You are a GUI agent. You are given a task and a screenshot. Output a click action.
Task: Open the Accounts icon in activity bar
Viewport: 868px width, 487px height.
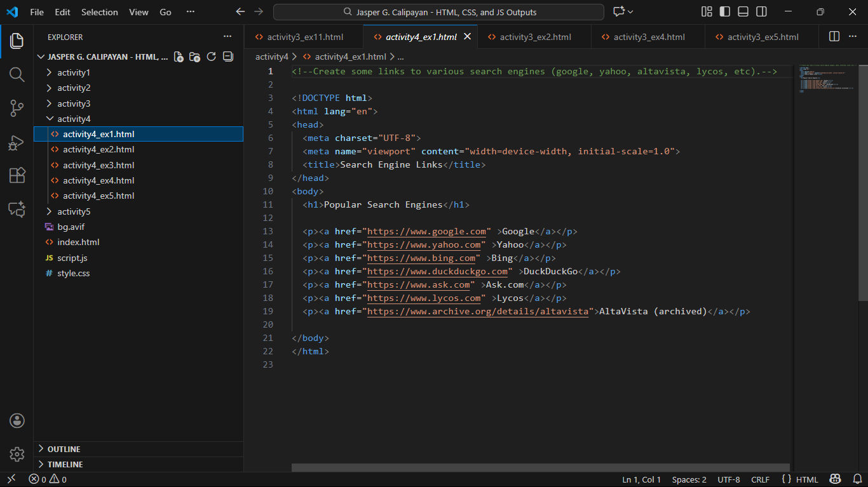(17, 420)
